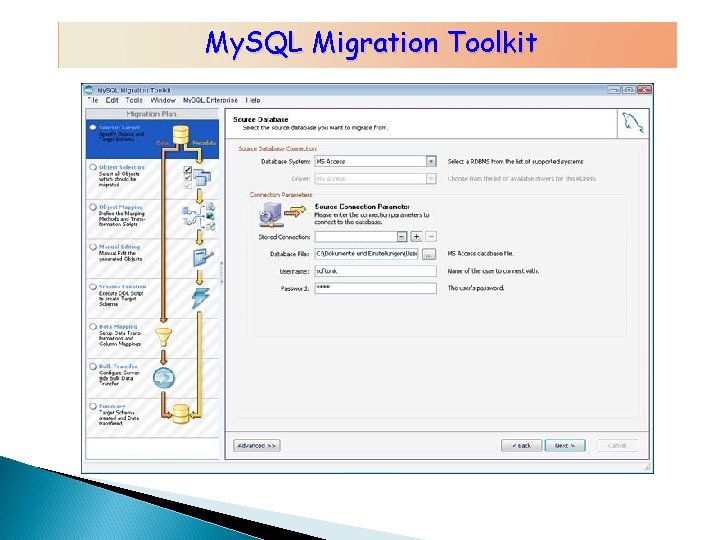Click the Object Selection step title
Screen dimensions: 720x540
pos(122,167)
